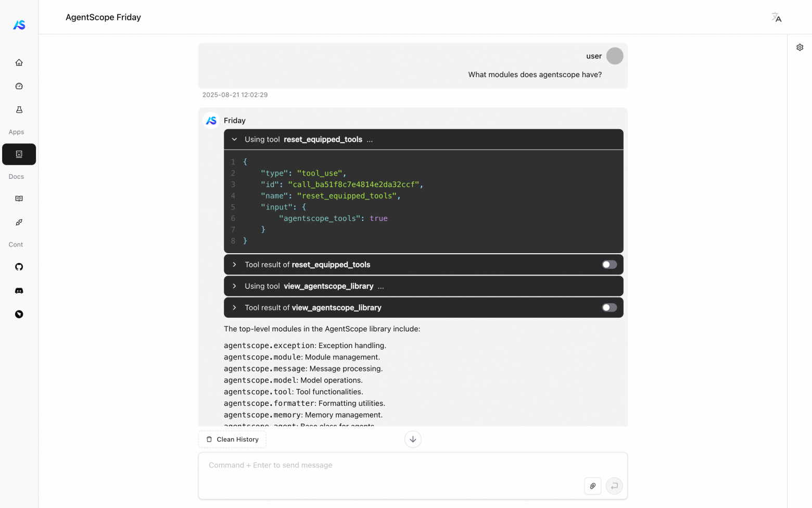Open the documentation book icon

pos(19,199)
